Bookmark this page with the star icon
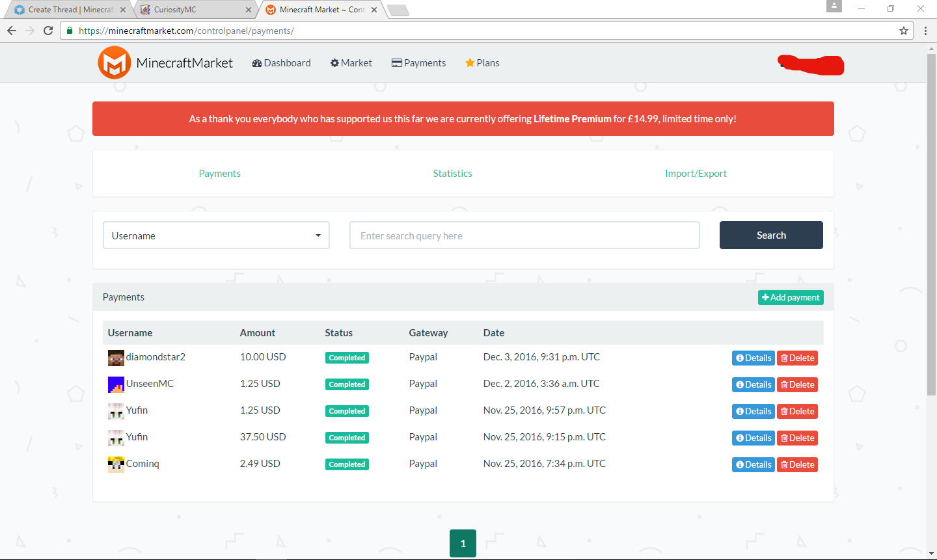The width and height of the screenshot is (937, 560). tap(904, 31)
